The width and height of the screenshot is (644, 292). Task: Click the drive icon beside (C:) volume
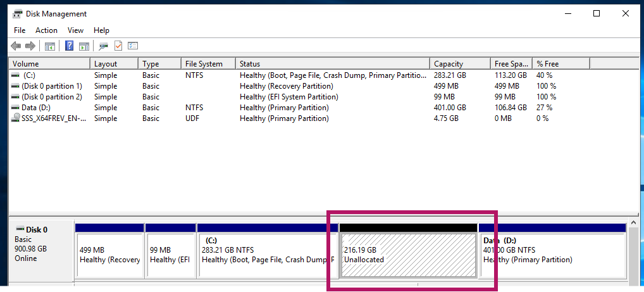tap(15, 75)
